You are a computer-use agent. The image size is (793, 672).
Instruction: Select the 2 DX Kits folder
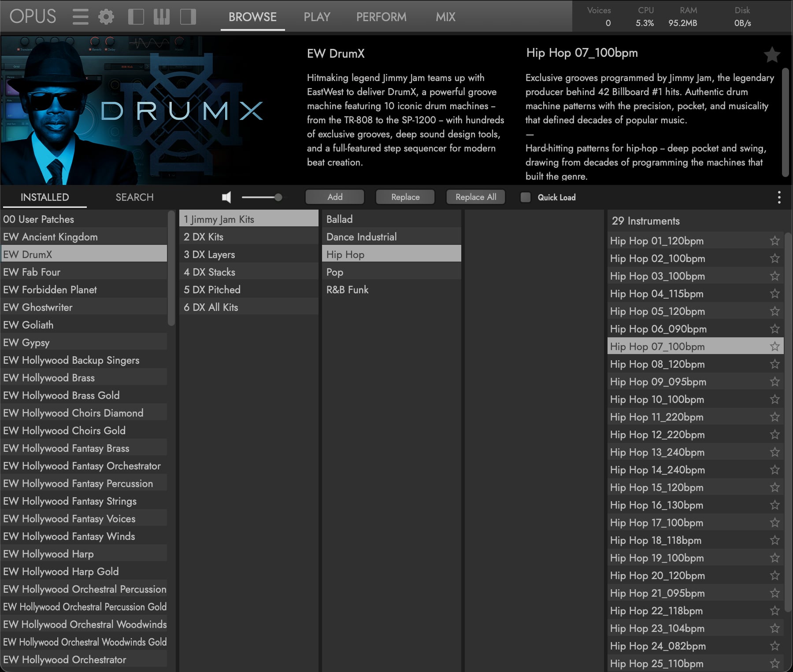tap(248, 237)
